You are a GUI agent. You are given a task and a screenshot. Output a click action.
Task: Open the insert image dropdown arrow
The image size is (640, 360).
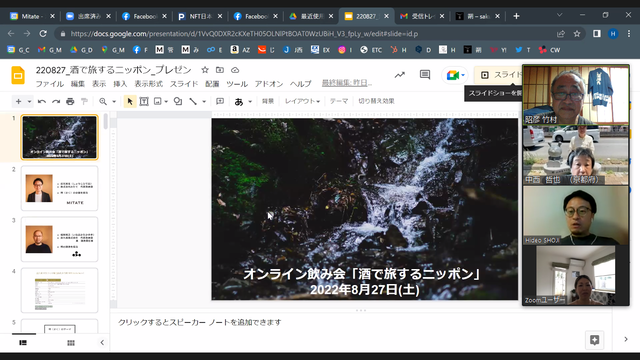166,101
